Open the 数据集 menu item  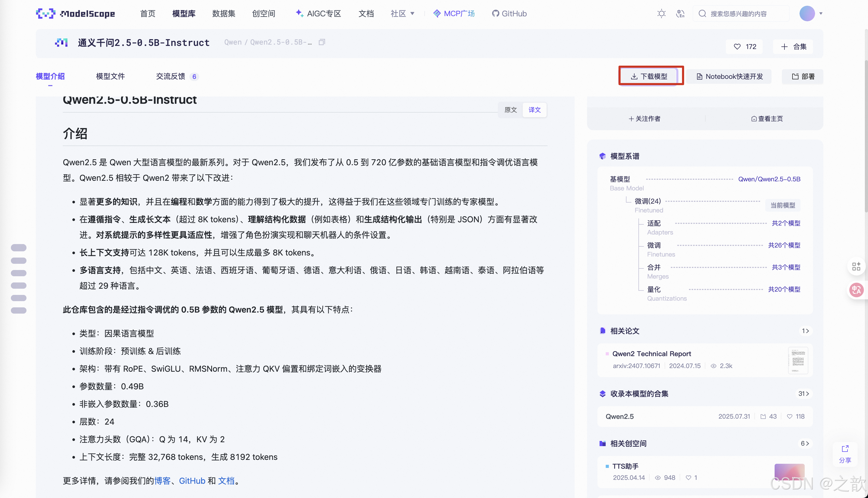[x=224, y=14]
